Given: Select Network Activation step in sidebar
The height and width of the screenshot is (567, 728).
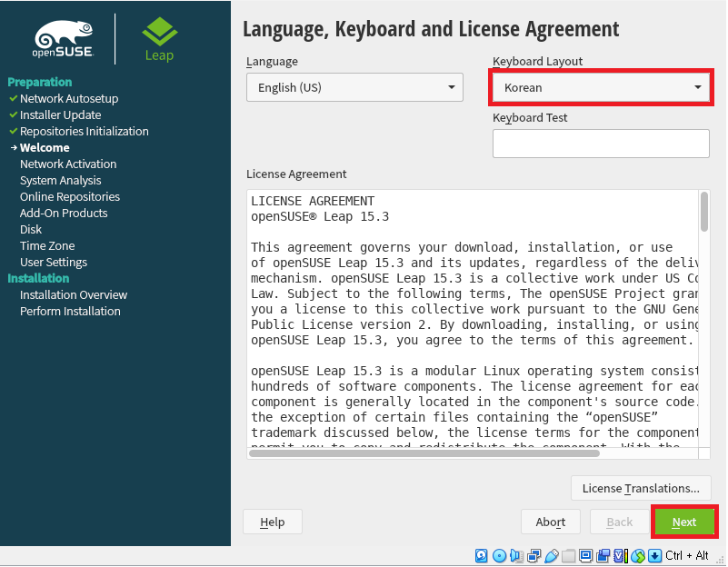Looking at the screenshot, I should tap(68, 164).
